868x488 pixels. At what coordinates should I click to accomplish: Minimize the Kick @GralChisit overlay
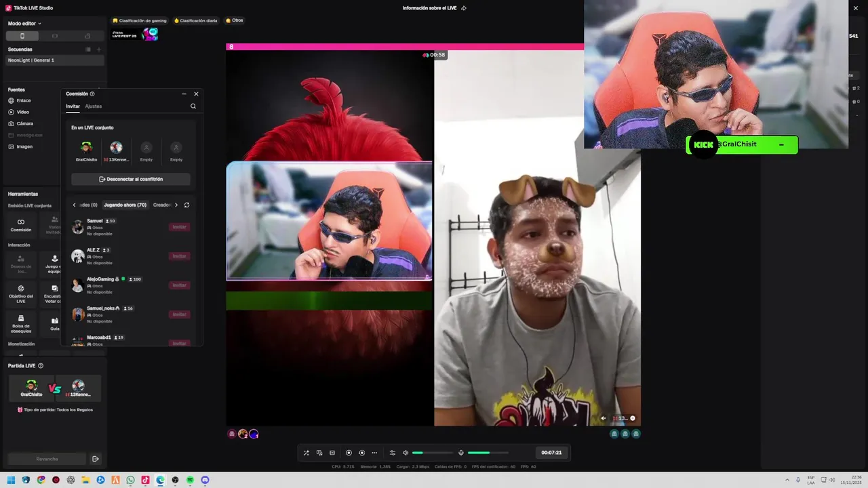[x=781, y=144]
